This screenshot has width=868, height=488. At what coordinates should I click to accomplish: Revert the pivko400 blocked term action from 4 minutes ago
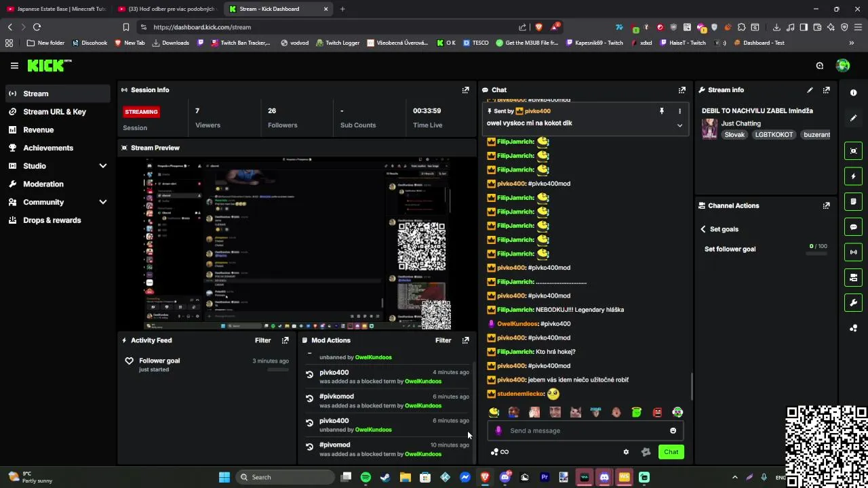click(309, 374)
